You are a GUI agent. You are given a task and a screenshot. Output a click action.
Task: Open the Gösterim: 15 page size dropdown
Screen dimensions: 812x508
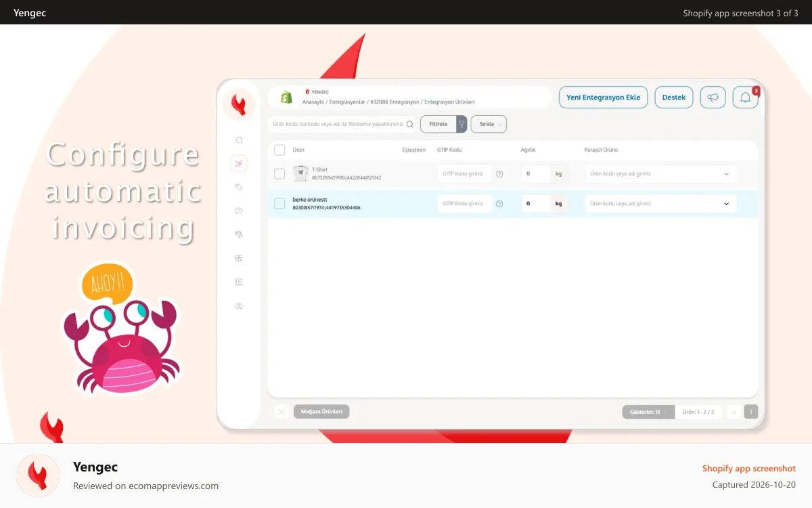click(x=648, y=412)
